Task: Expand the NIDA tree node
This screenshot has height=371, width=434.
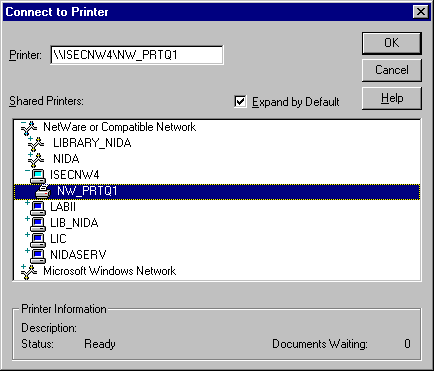Action: pos(31,154)
